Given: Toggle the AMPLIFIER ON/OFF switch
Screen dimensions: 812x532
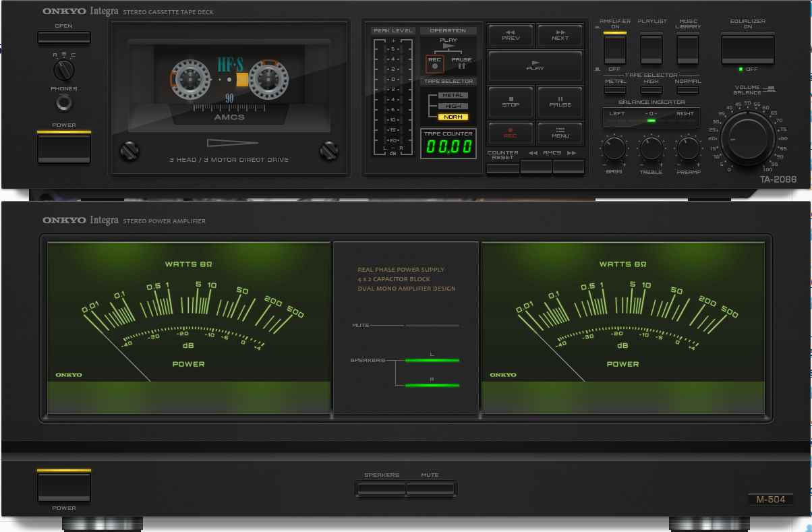Looking at the screenshot, I should click(614, 49).
